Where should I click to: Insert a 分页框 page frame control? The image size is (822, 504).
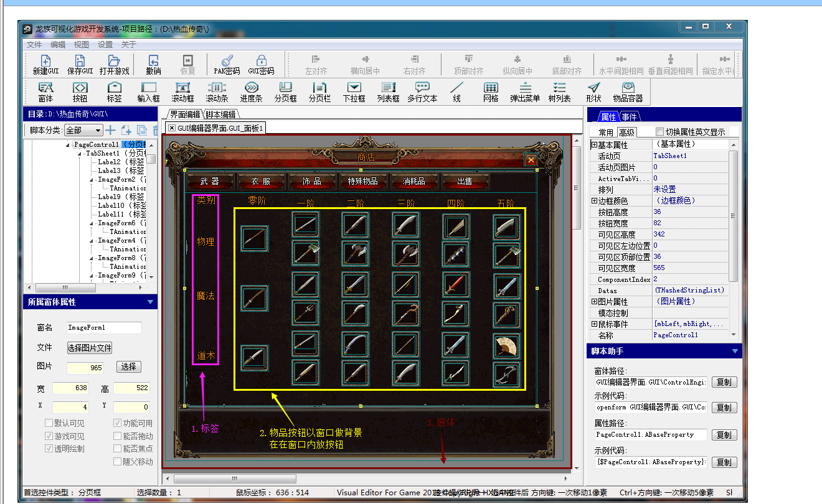[x=286, y=92]
